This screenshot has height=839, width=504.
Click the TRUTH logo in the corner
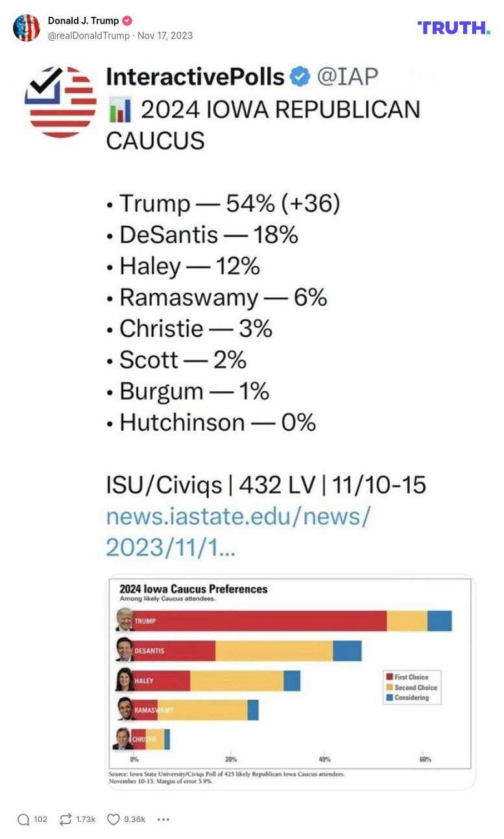coord(453,29)
